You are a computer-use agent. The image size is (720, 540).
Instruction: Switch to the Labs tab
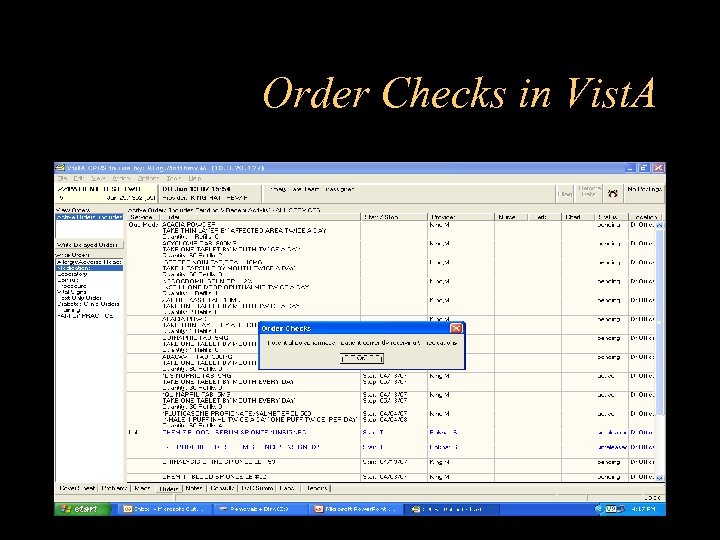287,488
